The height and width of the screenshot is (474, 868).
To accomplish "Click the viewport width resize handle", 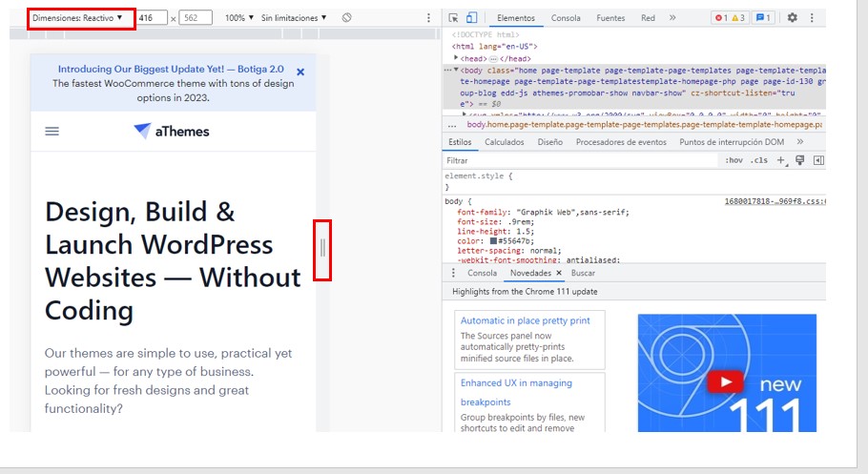I will (322, 248).
